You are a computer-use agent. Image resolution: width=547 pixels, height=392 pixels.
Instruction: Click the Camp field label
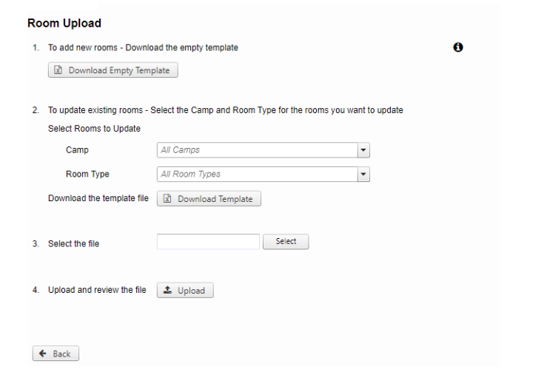[x=77, y=150]
